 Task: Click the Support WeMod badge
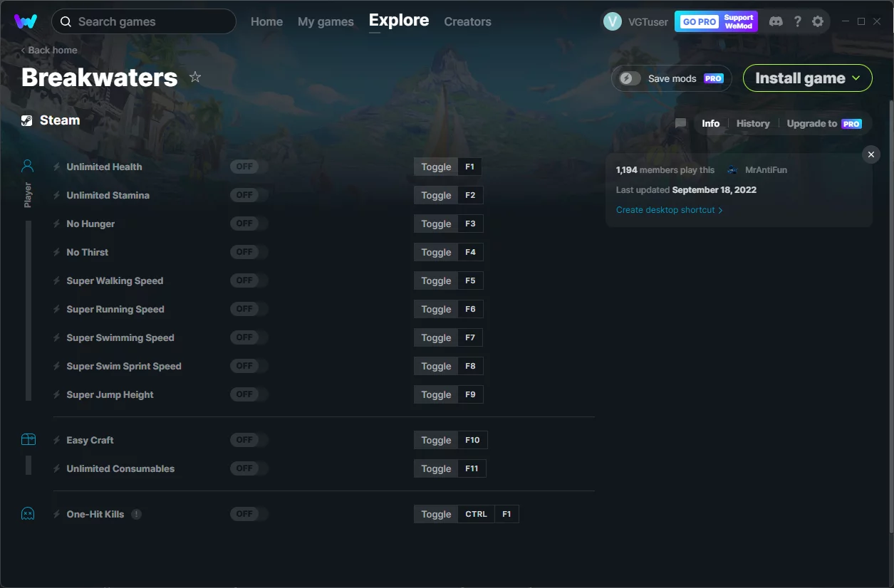(x=739, y=21)
